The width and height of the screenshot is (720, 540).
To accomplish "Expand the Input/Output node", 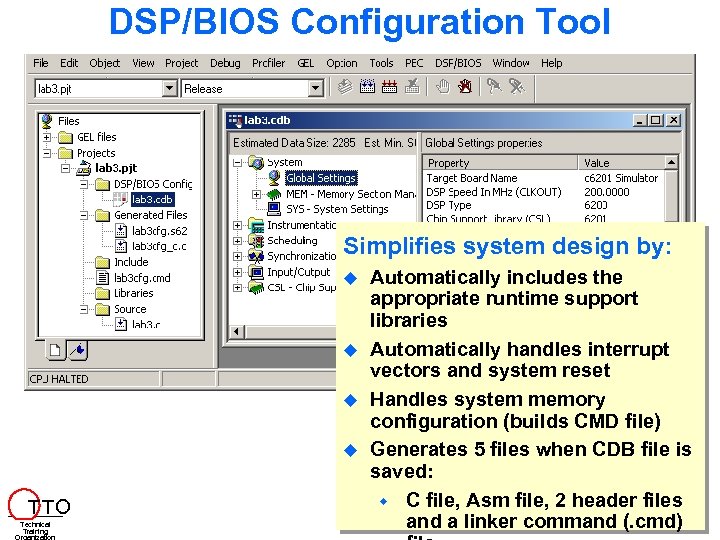I will (x=237, y=272).
